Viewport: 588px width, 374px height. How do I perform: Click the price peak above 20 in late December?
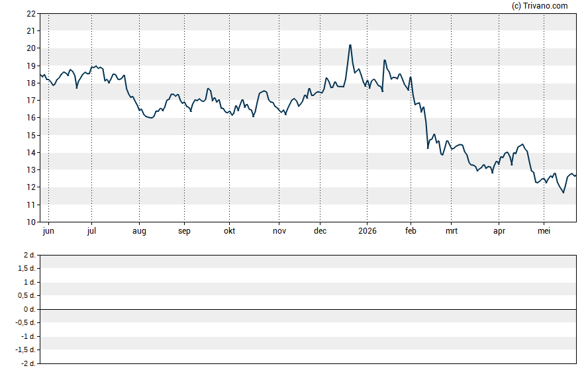[350, 45]
